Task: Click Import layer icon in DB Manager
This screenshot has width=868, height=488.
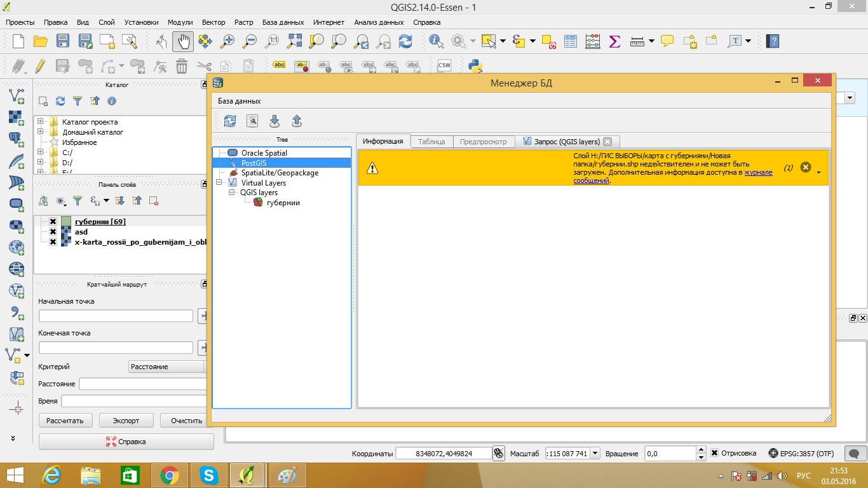Action: point(275,121)
